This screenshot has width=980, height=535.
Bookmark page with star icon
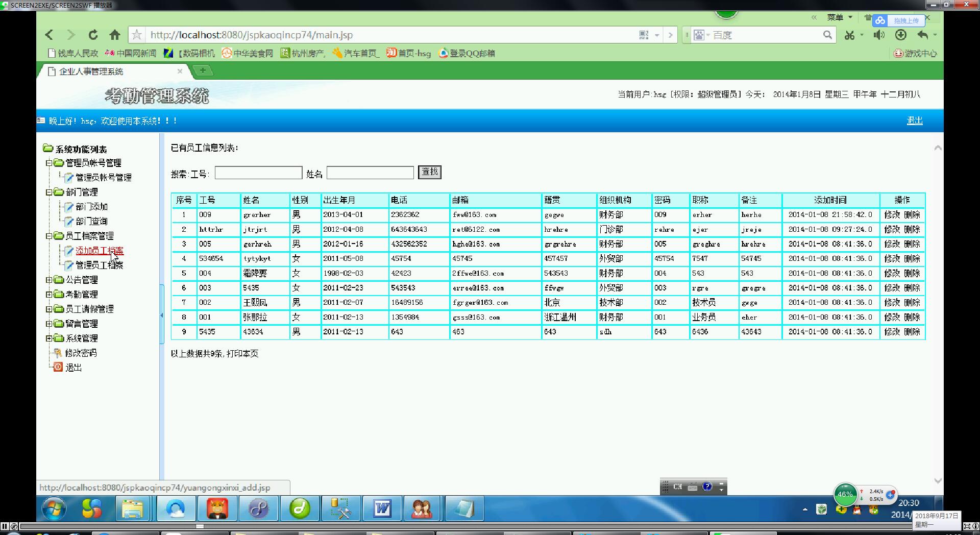(x=137, y=35)
